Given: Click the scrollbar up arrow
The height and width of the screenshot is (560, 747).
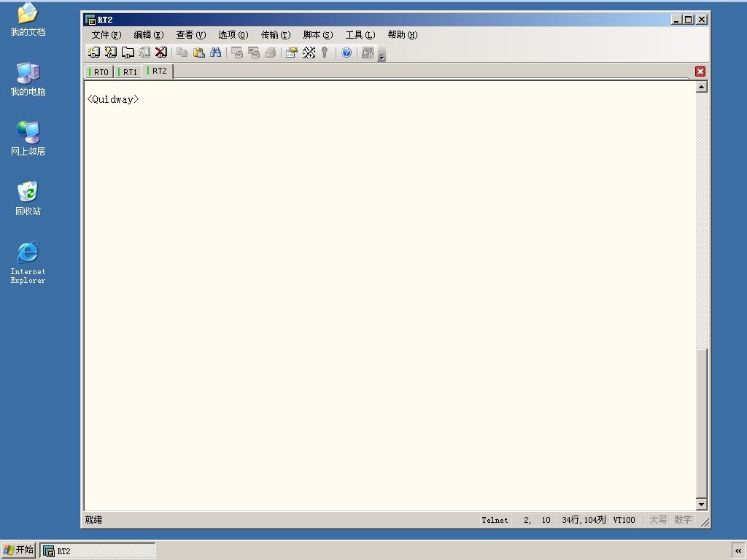Looking at the screenshot, I should (701, 87).
